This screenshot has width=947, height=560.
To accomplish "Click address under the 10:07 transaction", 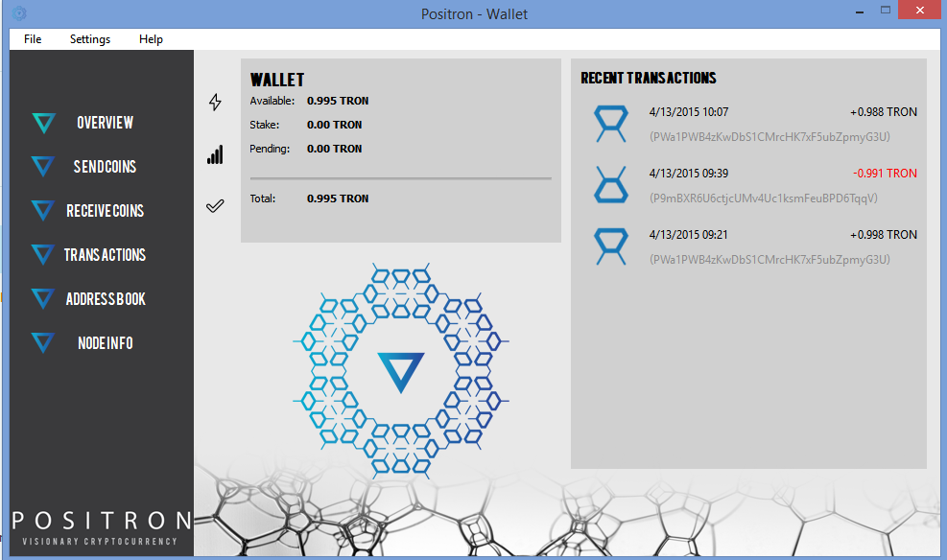I will (x=769, y=137).
